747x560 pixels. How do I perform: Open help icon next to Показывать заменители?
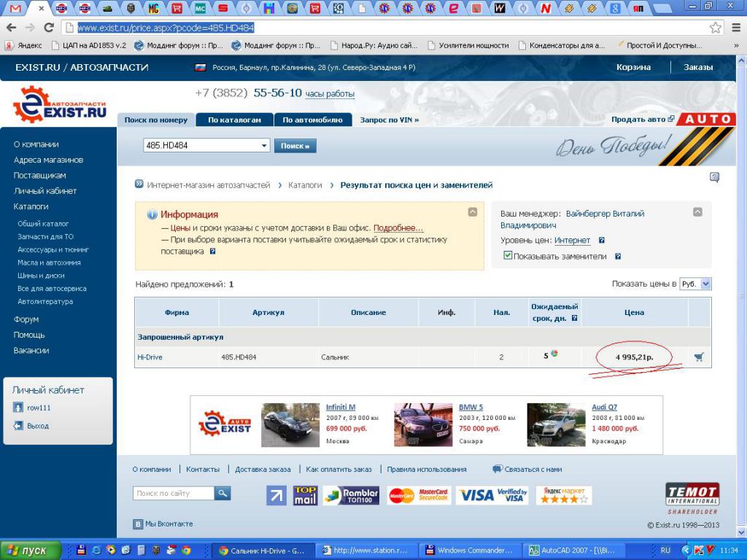618,256
